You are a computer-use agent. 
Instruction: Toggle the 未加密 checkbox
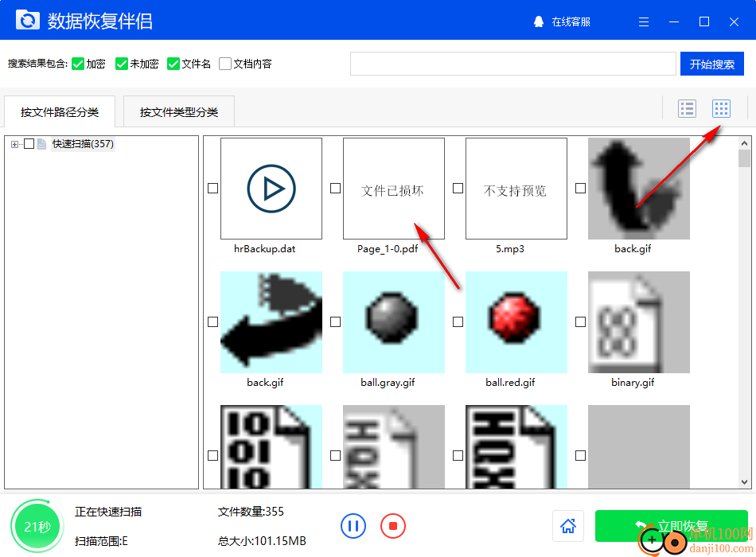pos(122,64)
